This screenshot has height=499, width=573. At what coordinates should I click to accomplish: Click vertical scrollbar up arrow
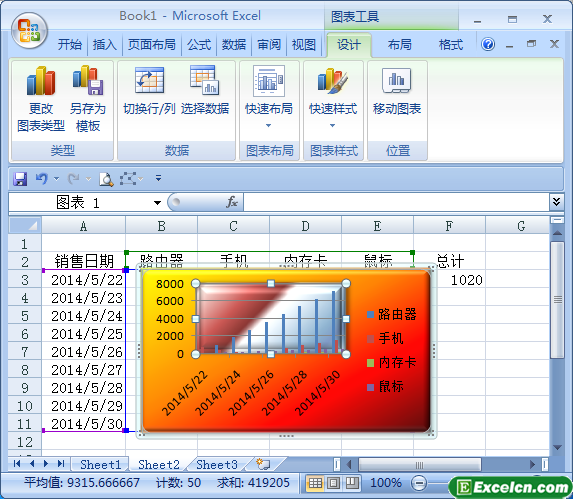click(x=557, y=233)
